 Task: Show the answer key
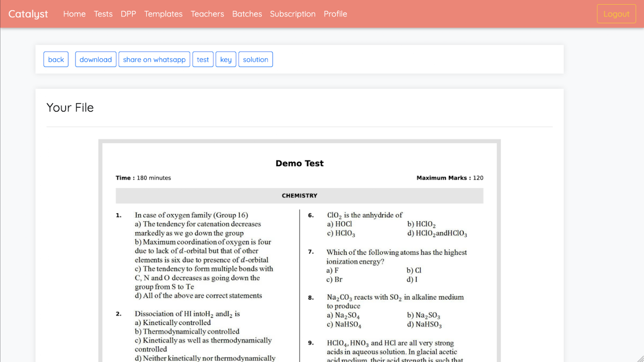[226, 59]
